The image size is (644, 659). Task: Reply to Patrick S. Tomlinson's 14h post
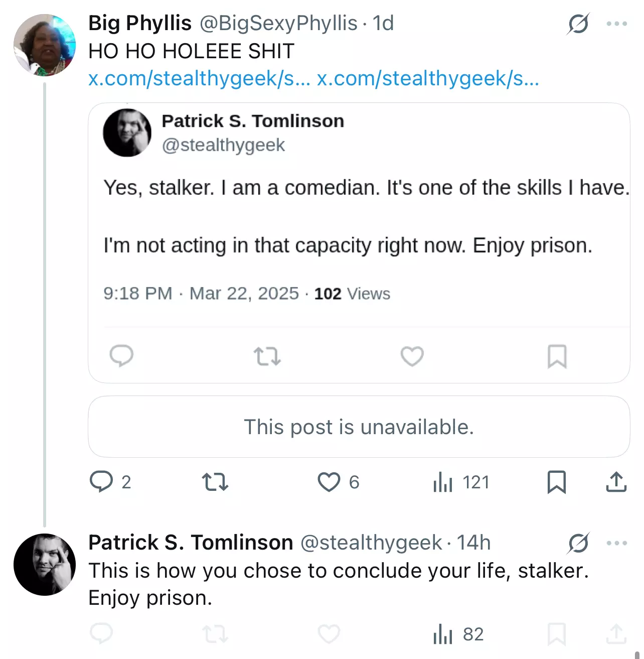click(101, 634)
